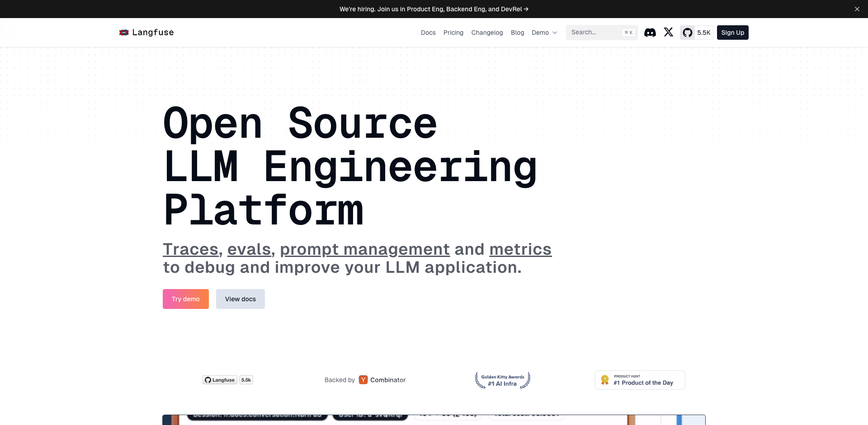868x425 pixels.
Task: Open the GitHub icon in navbar
Action: (x=688, y=33)
